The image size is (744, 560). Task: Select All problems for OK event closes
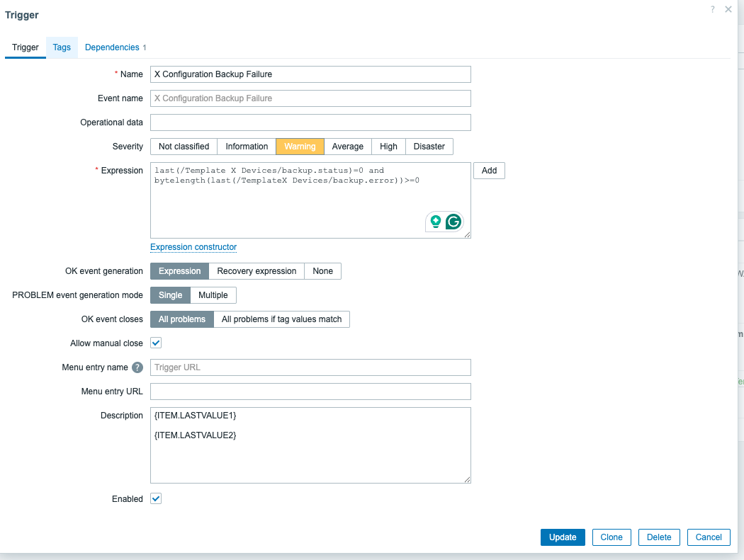[x=182, y=319]
